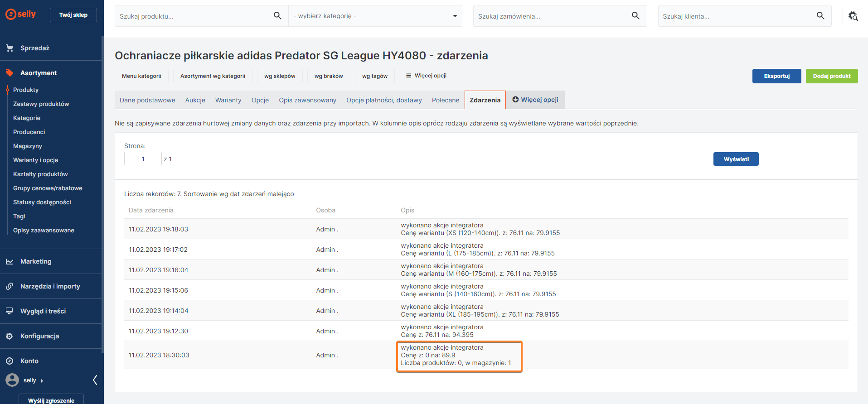The height and width of the screenshot is (404, 868).
Task: Click the Wyświetl button
Action: tap(736, 159)
